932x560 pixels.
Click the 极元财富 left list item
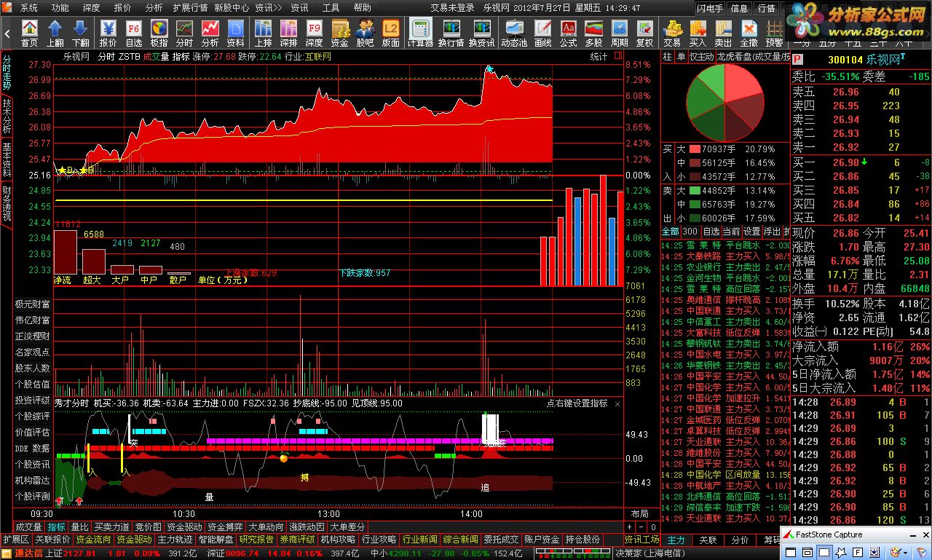[33, 304]
